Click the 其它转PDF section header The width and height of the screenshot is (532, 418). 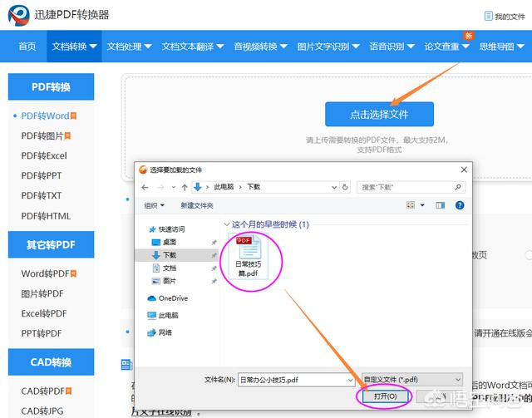(x=51, y=244)
